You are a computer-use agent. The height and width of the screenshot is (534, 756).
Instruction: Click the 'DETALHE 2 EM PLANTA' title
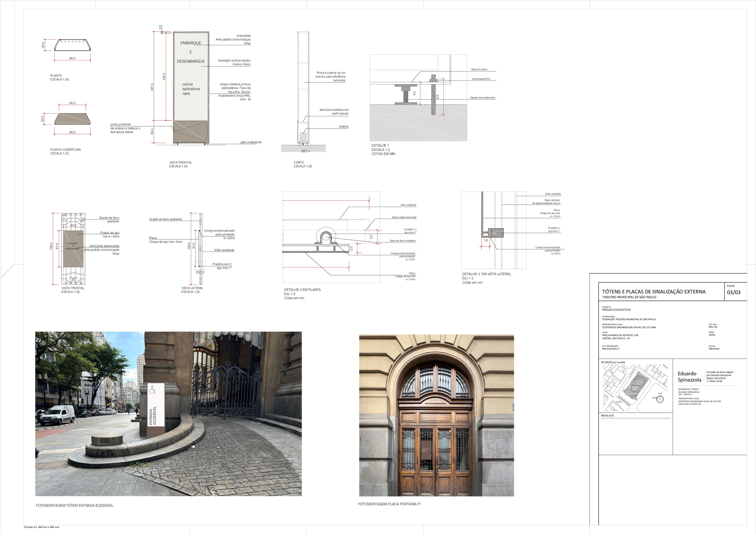tap(302, 290)
